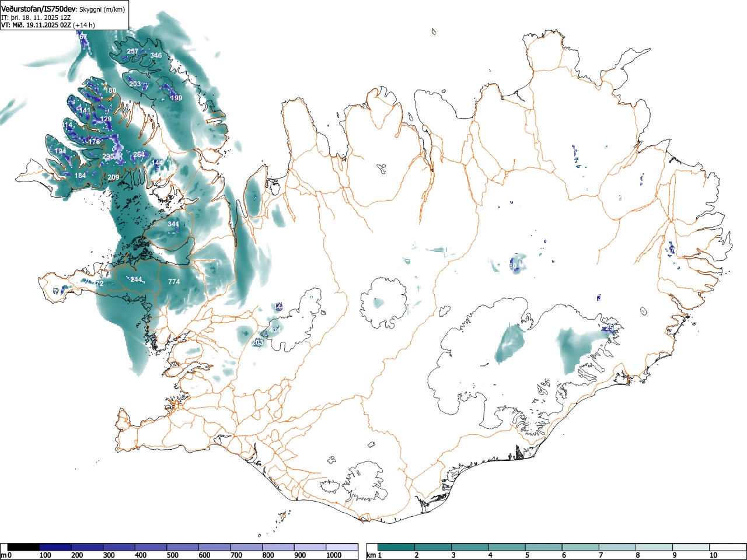Click the 1000 tick label on metre legend

point(334,555)
